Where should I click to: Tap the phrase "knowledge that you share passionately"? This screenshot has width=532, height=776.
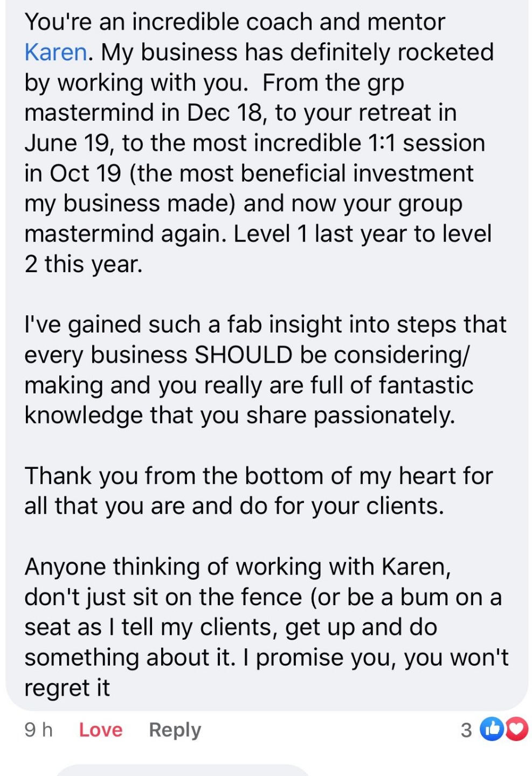click(x=239, y=415)
